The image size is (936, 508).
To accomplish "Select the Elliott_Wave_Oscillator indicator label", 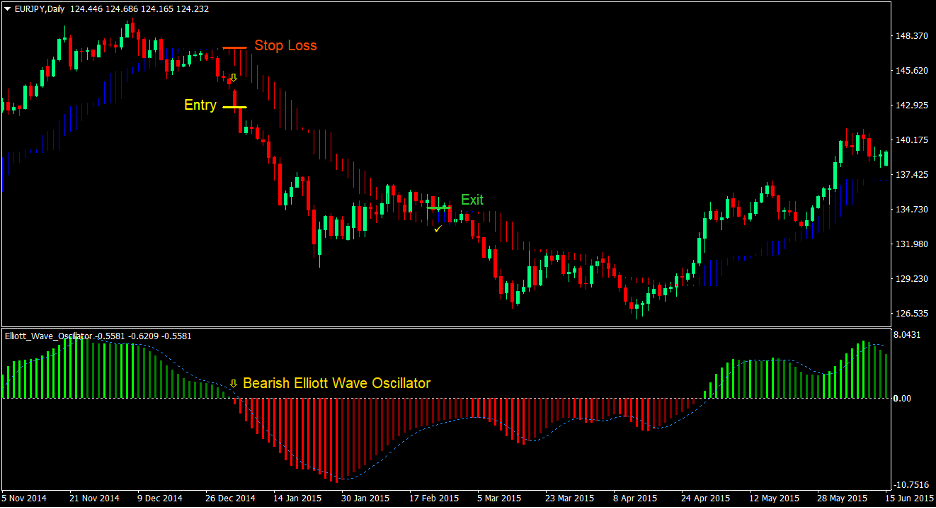I will click(49, 336).
